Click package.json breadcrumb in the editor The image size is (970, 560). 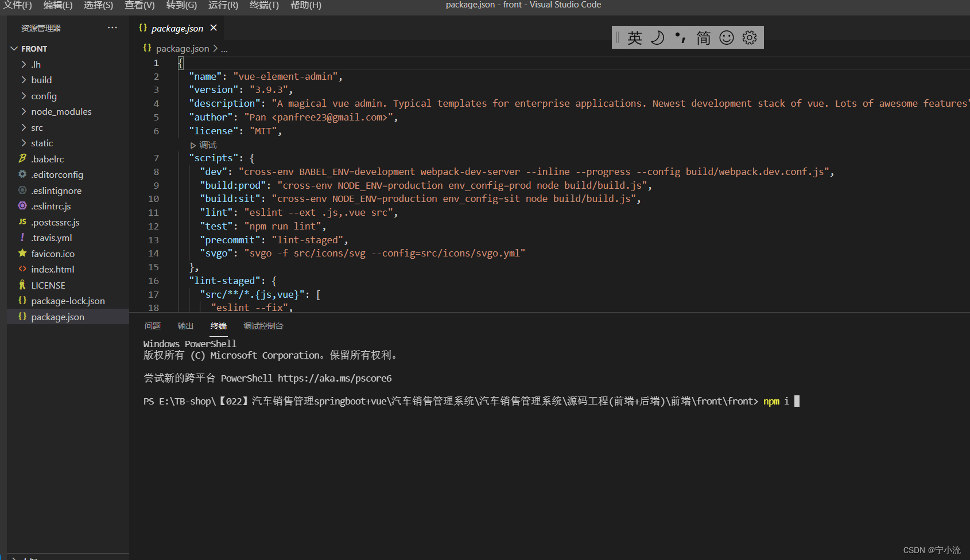182,49
